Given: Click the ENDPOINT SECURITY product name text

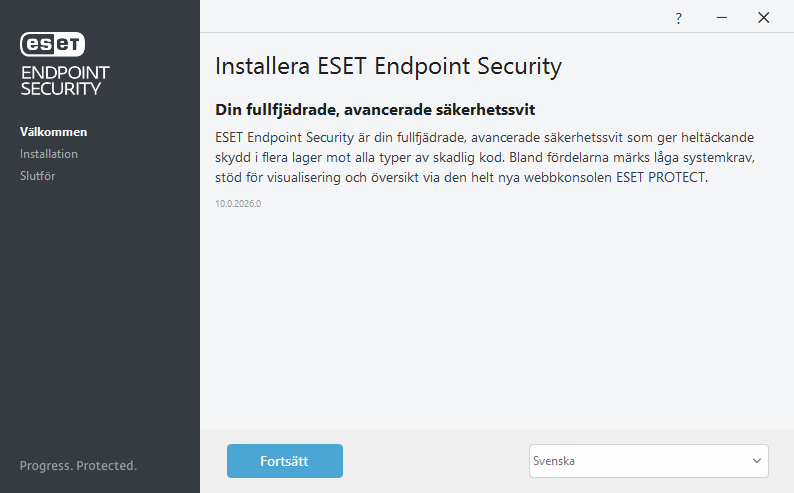Looking at the screenshot, I should pyautogui.click(x=65, y=80).
